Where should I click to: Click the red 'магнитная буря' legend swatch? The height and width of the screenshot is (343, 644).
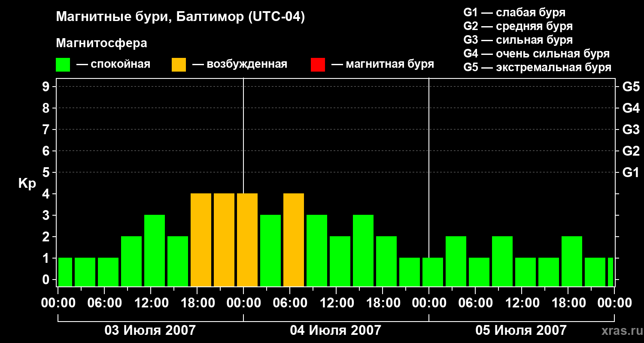318,65
